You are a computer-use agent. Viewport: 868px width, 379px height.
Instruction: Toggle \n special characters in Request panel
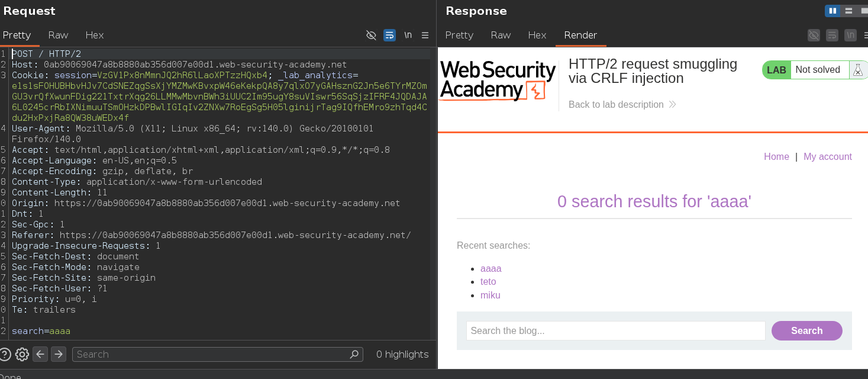click(x=408, y=35)
